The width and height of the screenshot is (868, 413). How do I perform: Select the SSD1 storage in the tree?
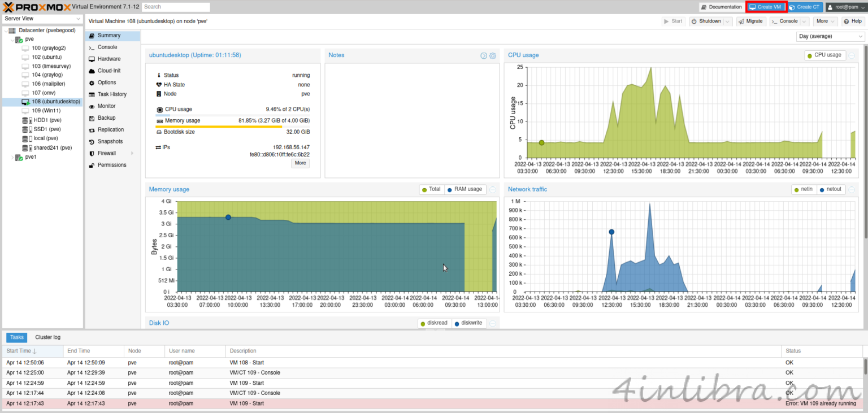click(47, 129)
